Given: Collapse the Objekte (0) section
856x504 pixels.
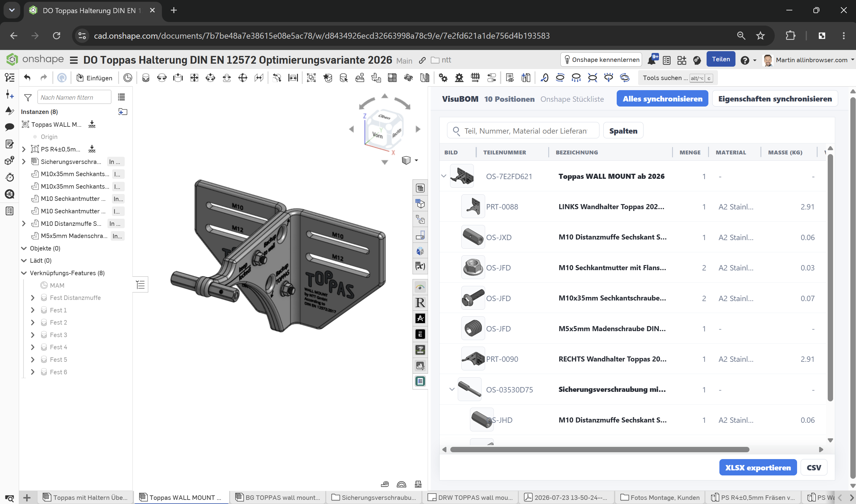Looking at the screenshot, I should click(24, 248).
